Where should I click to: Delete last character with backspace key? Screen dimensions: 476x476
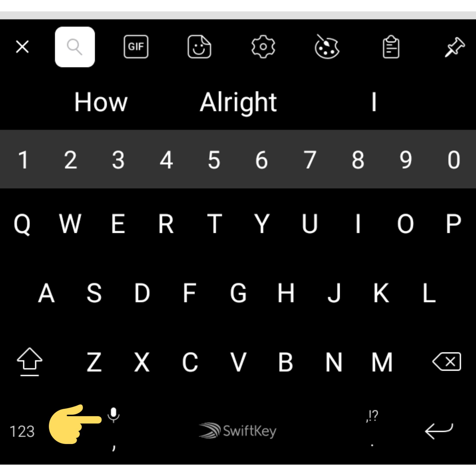point(446,361)
